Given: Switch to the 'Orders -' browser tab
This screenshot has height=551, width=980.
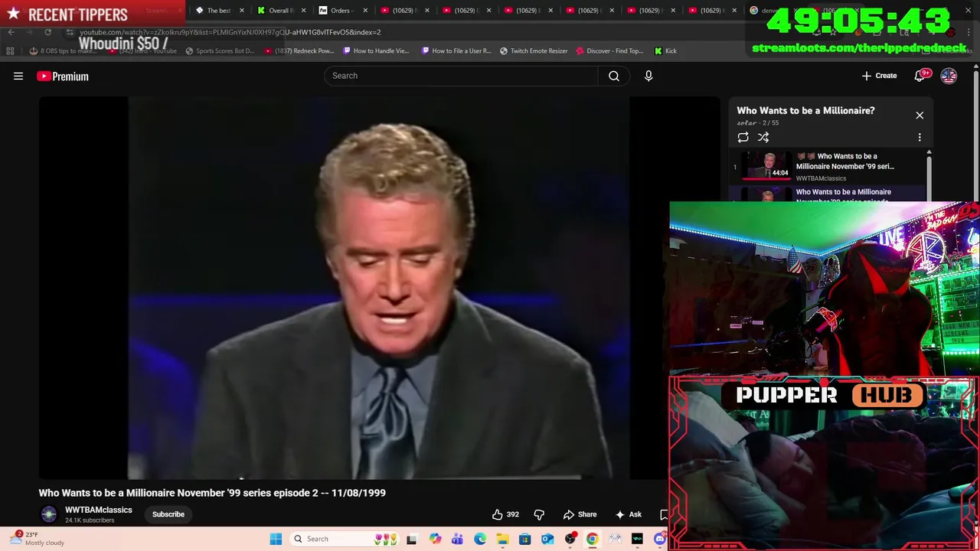Looking at the screenshot, I should 341,11.
